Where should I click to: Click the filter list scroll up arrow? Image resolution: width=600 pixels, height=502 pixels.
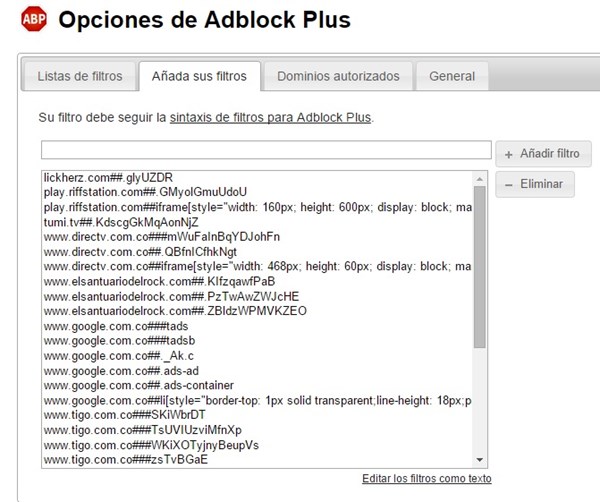click(480, 179)
